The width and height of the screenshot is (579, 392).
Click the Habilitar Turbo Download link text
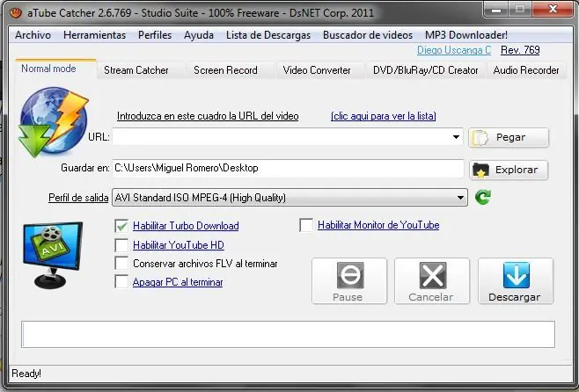[186, 226]
